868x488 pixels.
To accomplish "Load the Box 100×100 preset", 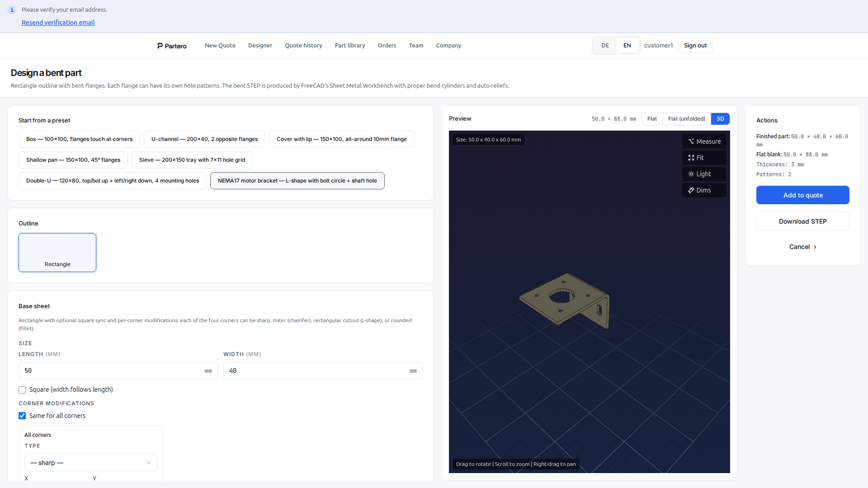I will point(79,139).
